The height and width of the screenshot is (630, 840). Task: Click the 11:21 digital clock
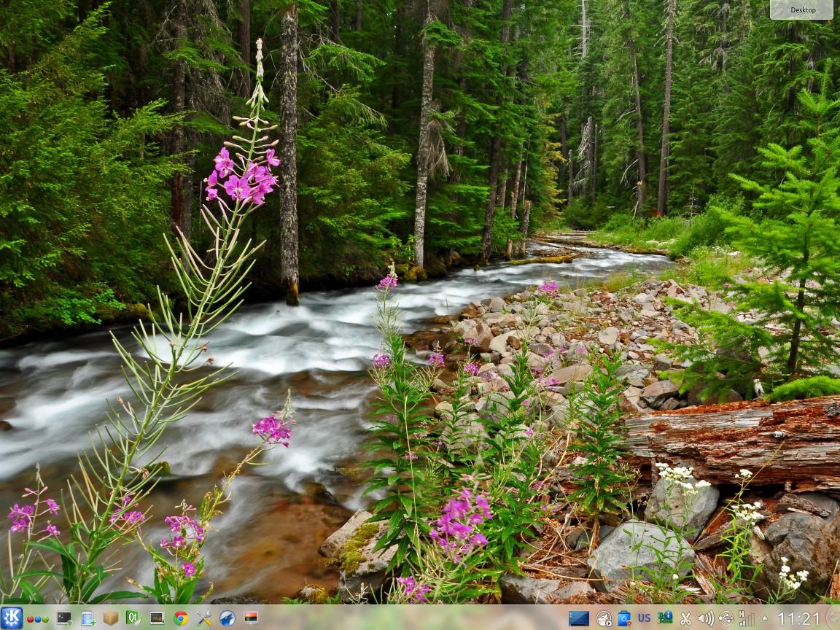coord(798,619)
